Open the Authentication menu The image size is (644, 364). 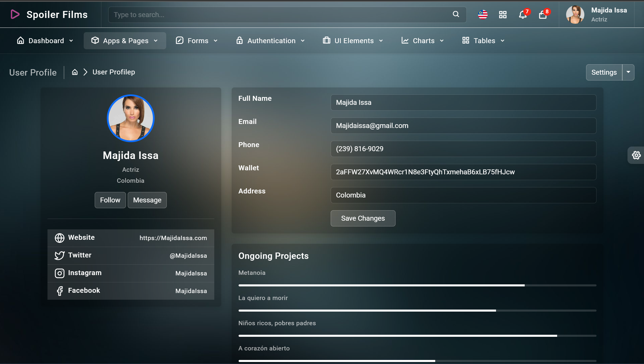click(x=270, y=41)
